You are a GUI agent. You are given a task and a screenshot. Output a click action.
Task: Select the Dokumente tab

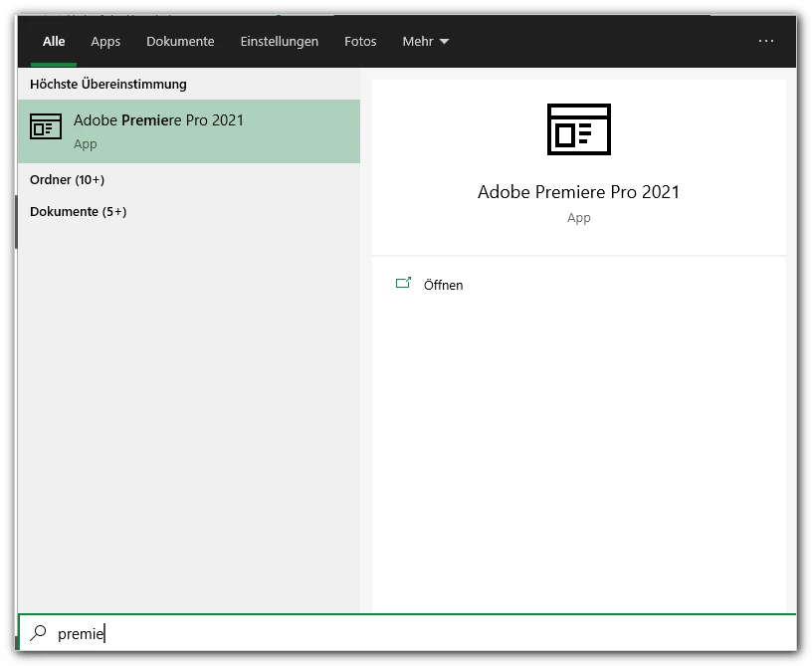[180, 42]
